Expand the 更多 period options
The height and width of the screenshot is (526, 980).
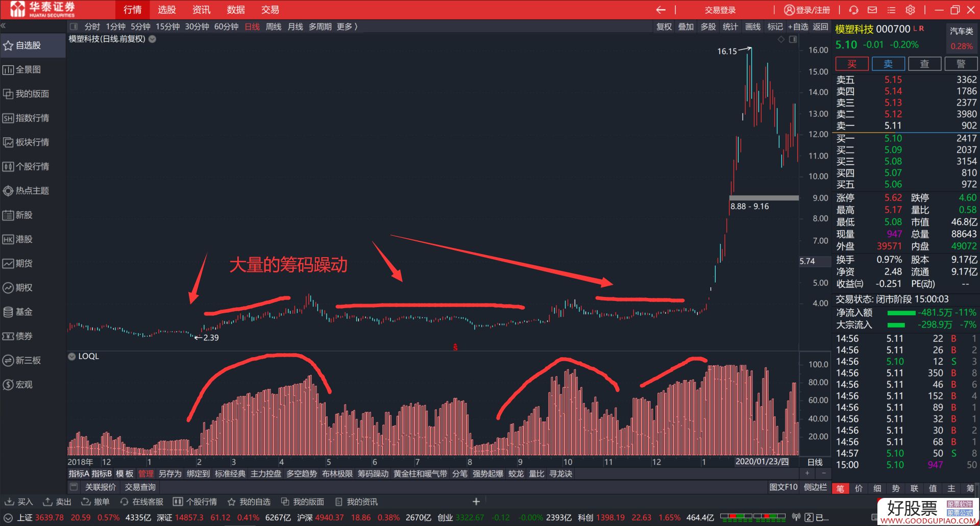[347, 27]
